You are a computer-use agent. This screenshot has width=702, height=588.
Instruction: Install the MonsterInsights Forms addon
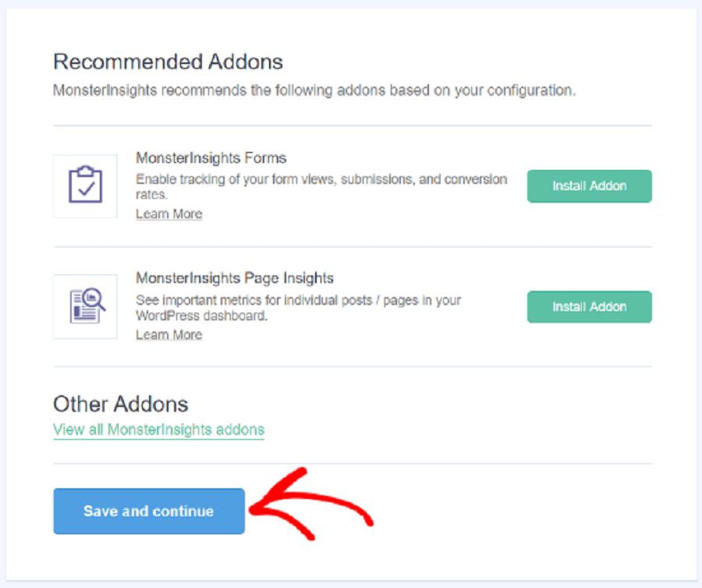pos(589,186)
